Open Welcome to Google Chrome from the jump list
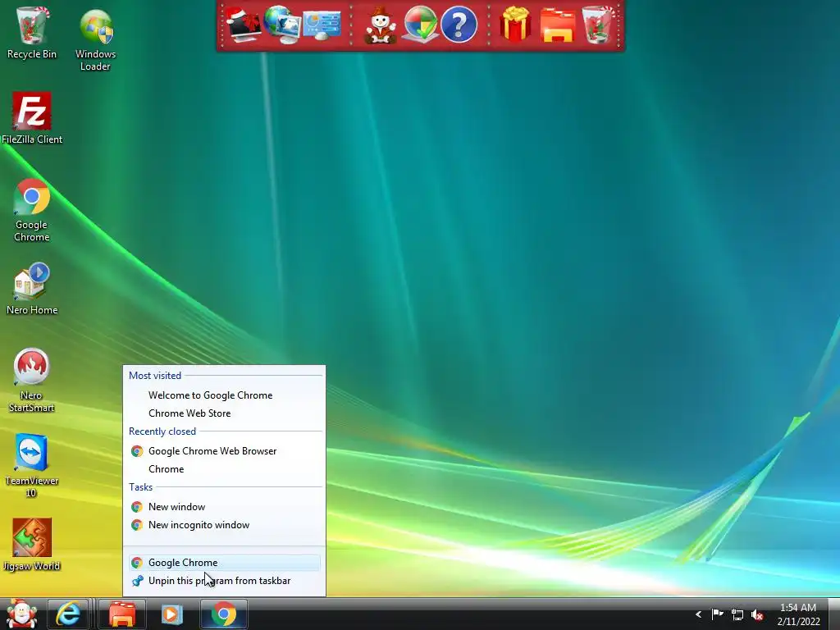The height and width of the screenshot is (630, 840). [225, 395]
